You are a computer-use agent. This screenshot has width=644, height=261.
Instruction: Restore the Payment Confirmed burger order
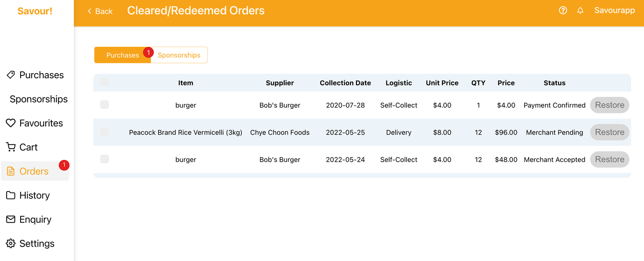(x=609, y=105)
